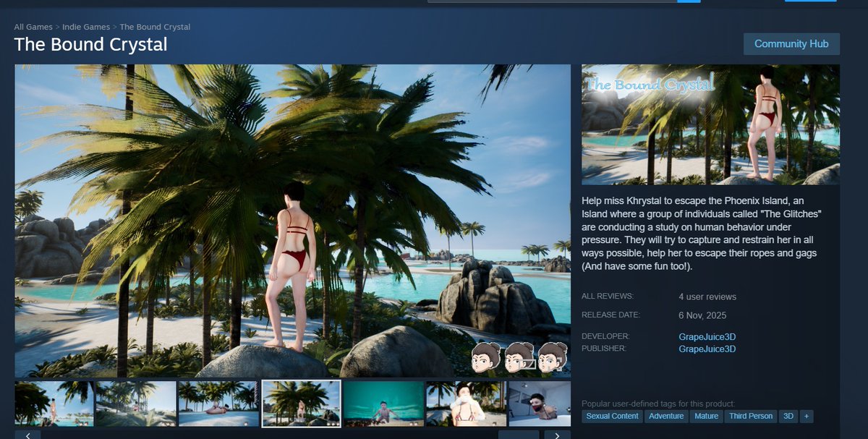Click the last face emoji icon
868x439 pixels.
(553, 357)
